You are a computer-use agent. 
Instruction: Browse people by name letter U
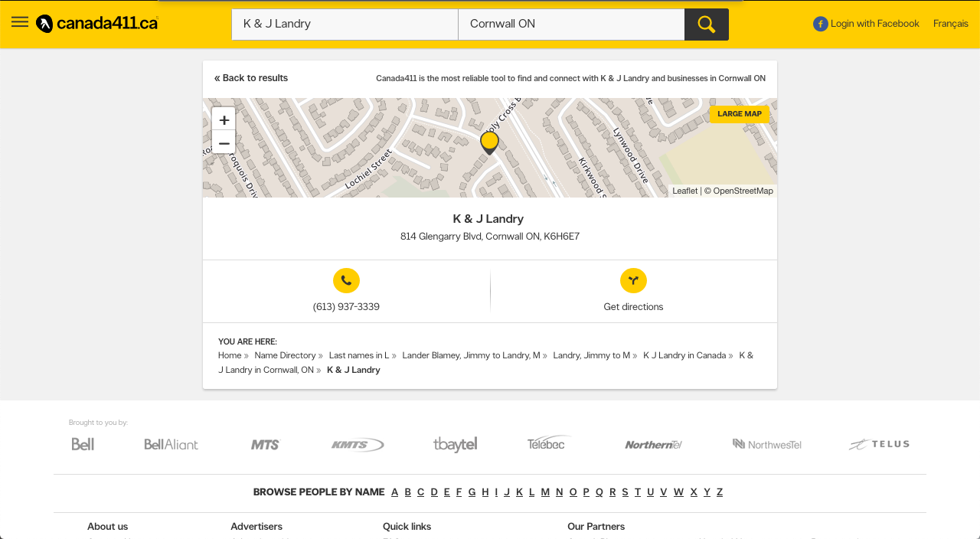click(651, 492)
